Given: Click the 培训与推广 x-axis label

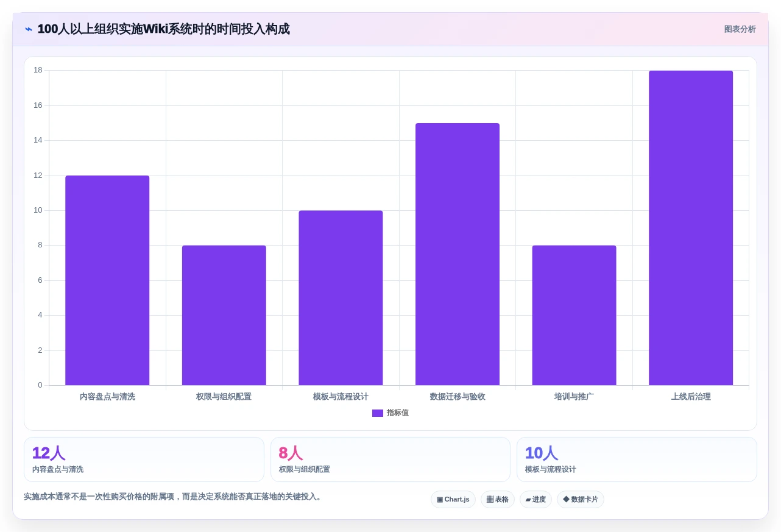Looking at the screenshot, I should tap(574, 397).
